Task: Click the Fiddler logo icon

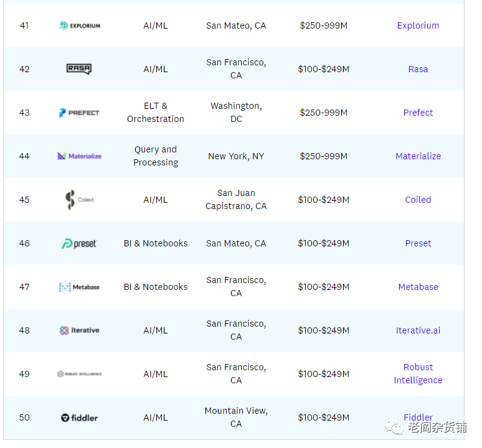Action: click(79, 418)
